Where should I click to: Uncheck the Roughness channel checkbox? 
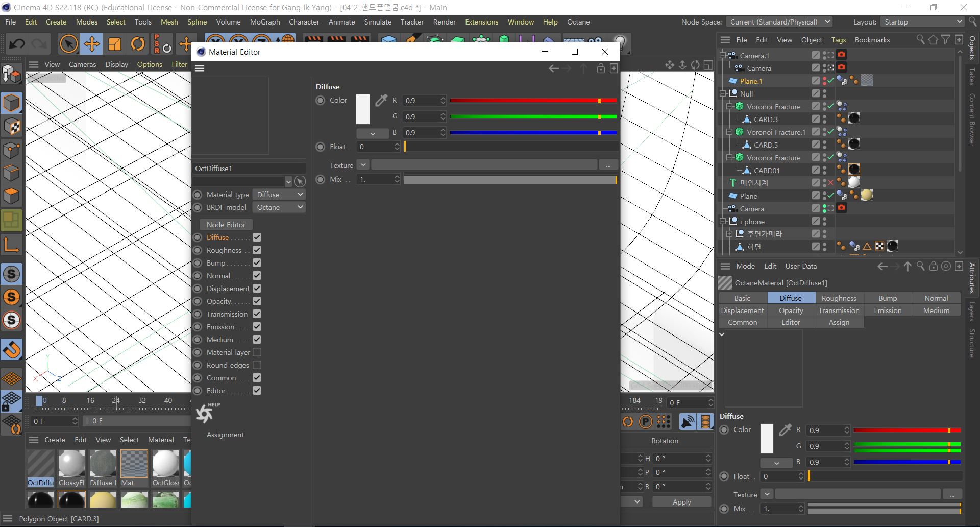257,250
